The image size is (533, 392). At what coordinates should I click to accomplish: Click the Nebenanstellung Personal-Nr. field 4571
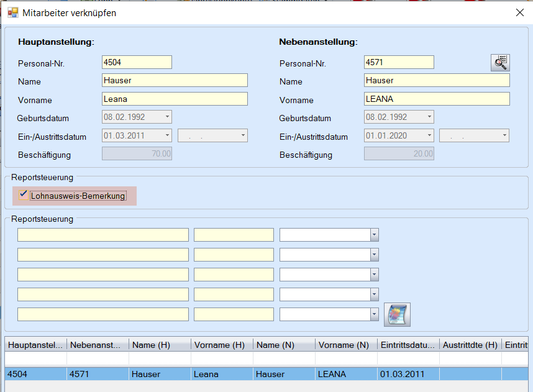399,62
